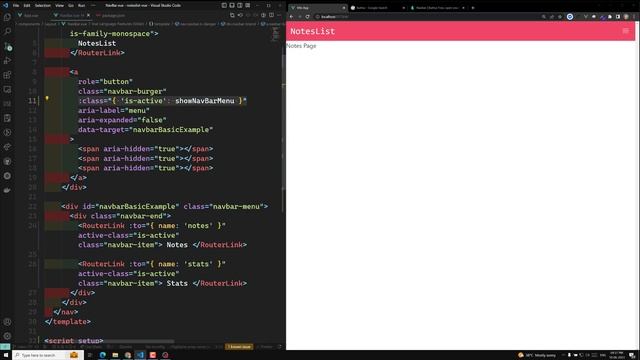Bookmark this page with the star icon
640x360 pixels.
pos(560,17)
